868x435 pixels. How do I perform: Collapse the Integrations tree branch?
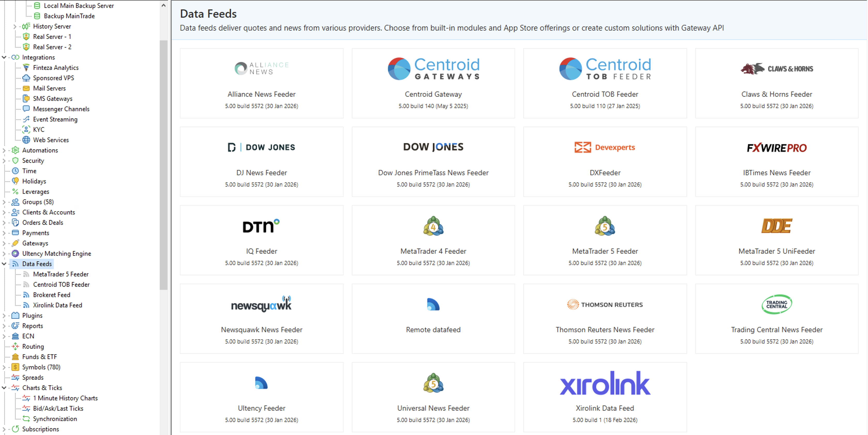4,57
